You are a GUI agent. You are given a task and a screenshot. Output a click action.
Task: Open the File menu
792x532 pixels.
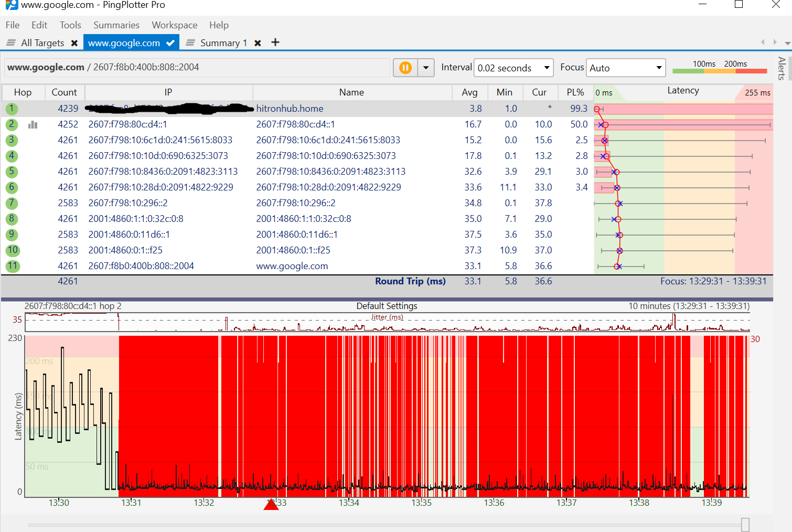[x=13, y=25]
